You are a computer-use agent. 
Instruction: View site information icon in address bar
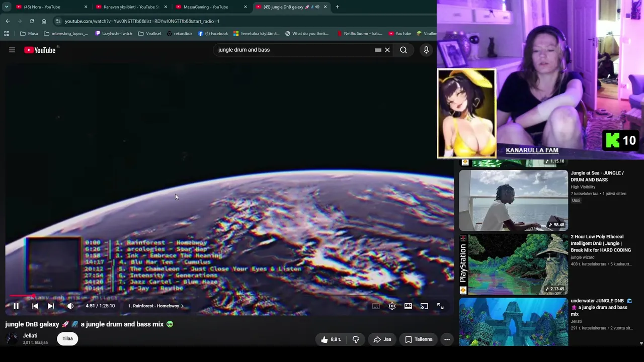[58, 21]
